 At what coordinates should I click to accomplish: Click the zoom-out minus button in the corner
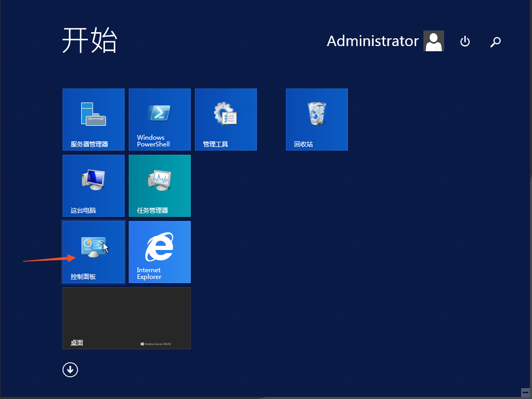coord(525,392)
